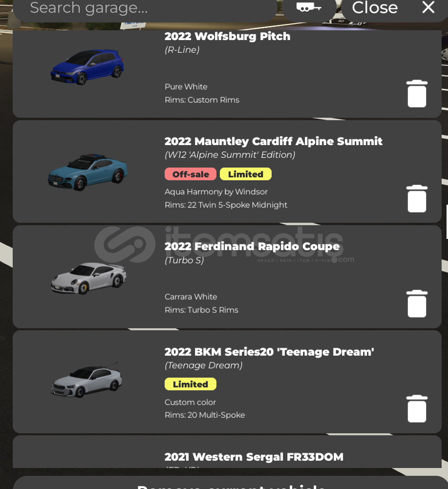
Task: Open the trailer icon button
Action: (x=309, y=7)
